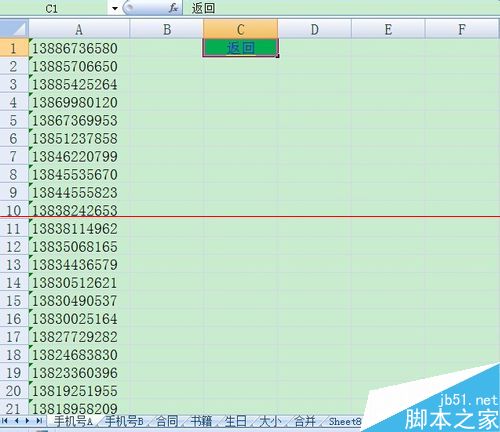The width and height of the screenshot is (500, 432).
Task: Select row 17 header
Action: pos(14,337)
